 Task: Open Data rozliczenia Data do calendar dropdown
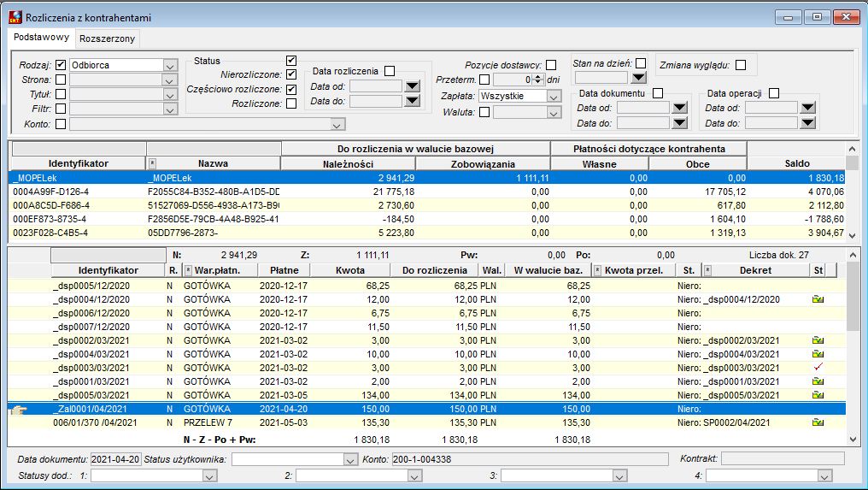[x=412, y=101]
